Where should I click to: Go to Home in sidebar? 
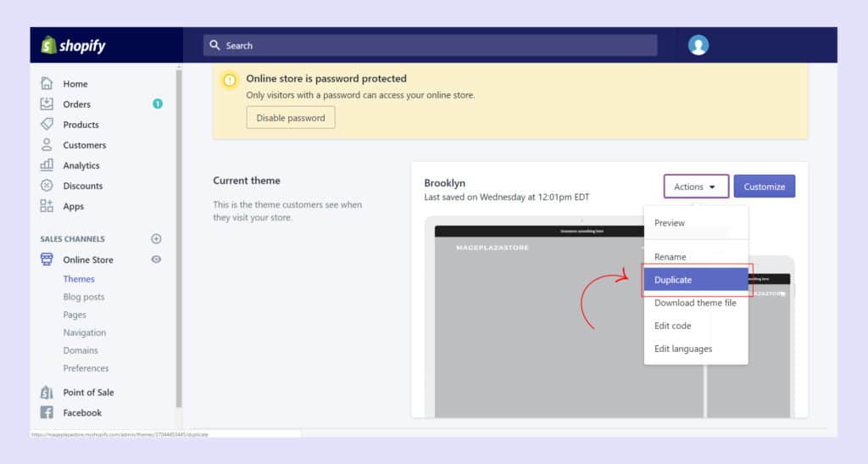(x=75, y=84)
